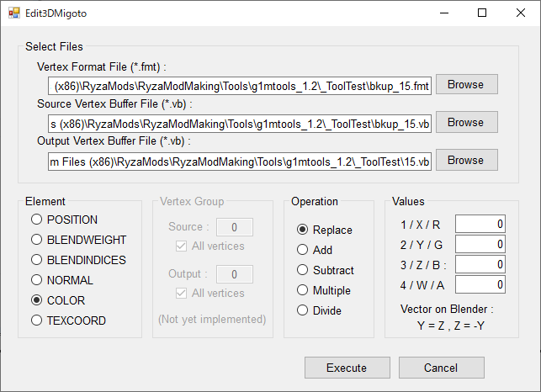The height and width of the screenshot is (392, 541).
Task: Browse for the Source Vertex Buffer file
Action: [x=466, y=122]
